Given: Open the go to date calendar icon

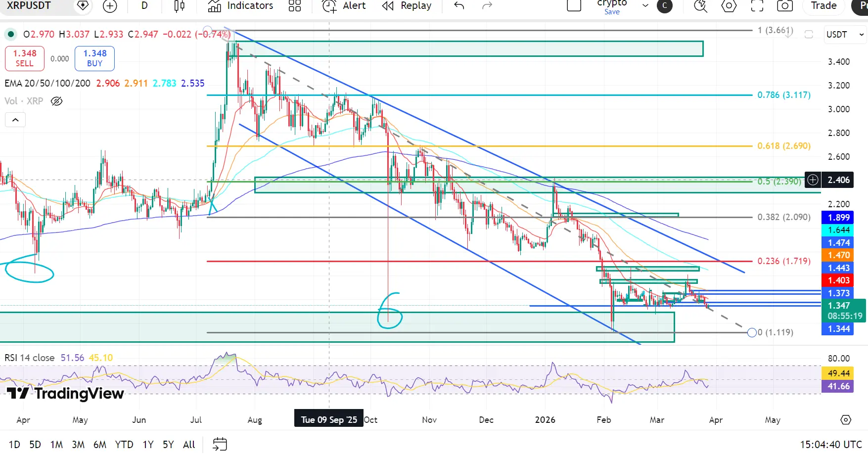Looking at the screenshot, I should coord(220,444).
